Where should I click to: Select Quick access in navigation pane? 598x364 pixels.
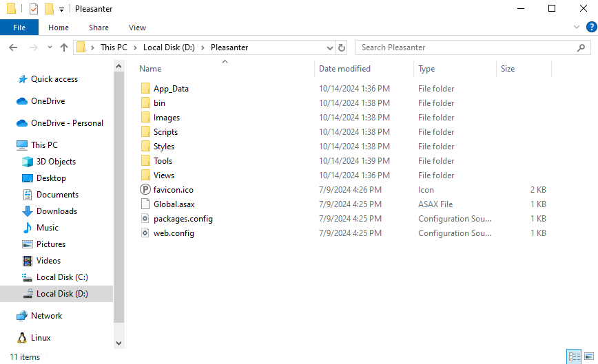point(54,79)
